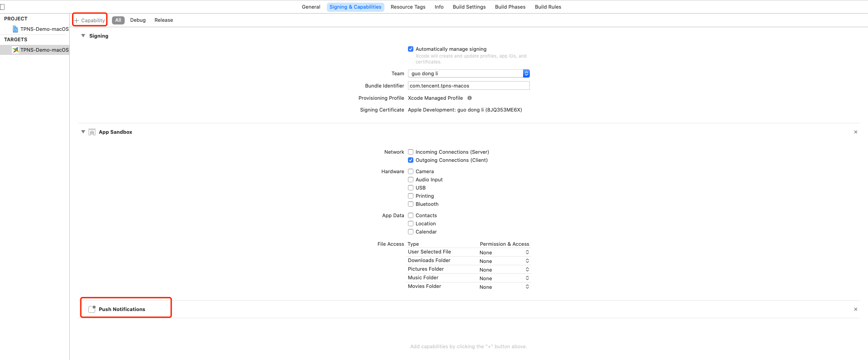The image size is (868, 360).
Task: Click the Permission & Access column header
Action: [504, 244]
